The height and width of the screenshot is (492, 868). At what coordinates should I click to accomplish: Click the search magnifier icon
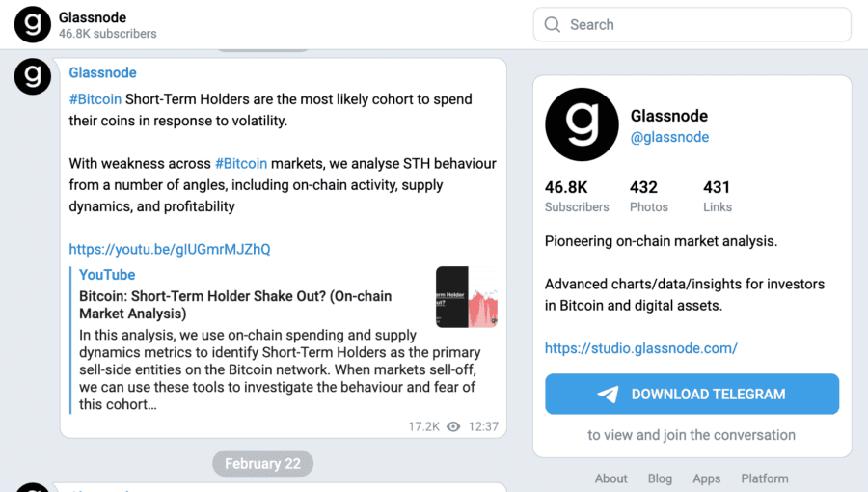click(x=552, y=25)
